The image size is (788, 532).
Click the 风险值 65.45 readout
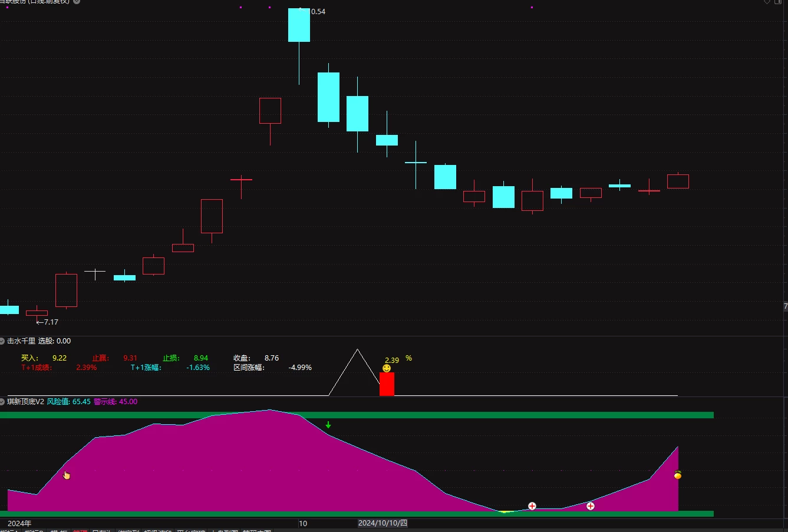click(x=69, y=402)
